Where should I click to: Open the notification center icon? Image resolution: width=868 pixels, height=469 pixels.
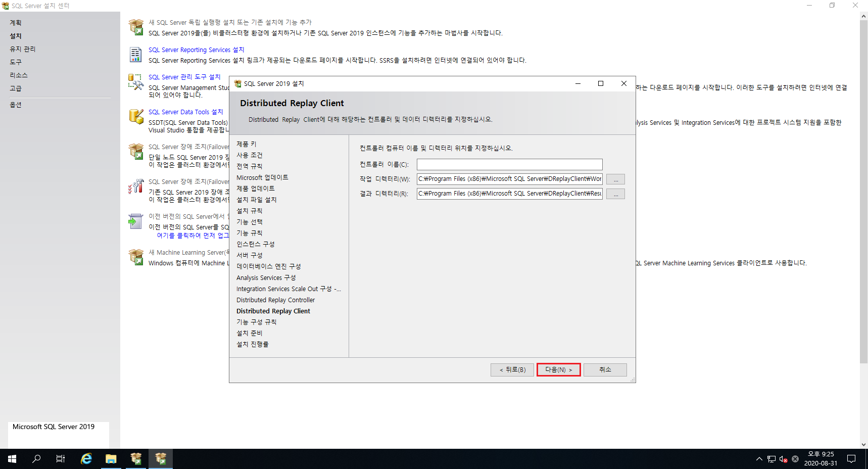click(x=851, y=459)
